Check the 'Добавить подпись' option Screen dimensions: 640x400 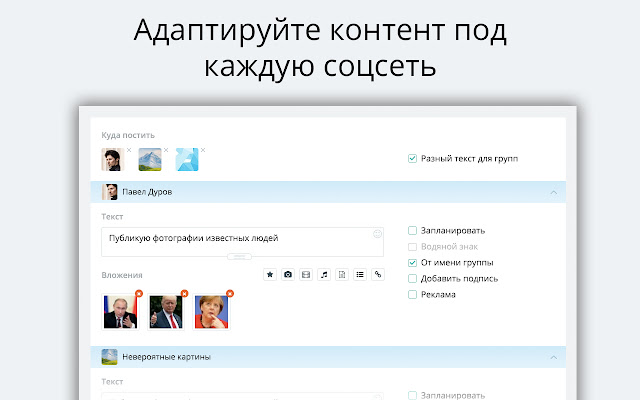(412, 278)
